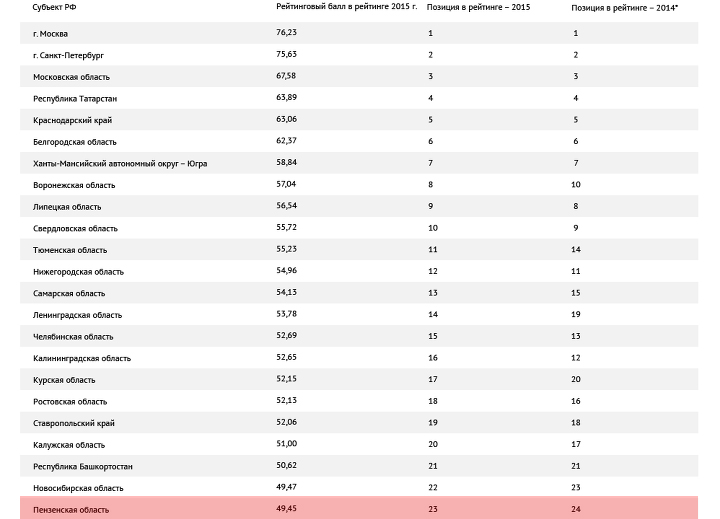Click the score value 67,58
Viewport: 720px width, 519px height.
286,77
